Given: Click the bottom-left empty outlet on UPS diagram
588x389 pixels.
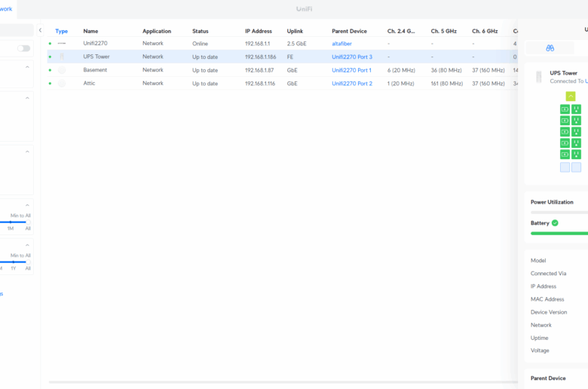Looking at the screenshot, I should [565, 167].
